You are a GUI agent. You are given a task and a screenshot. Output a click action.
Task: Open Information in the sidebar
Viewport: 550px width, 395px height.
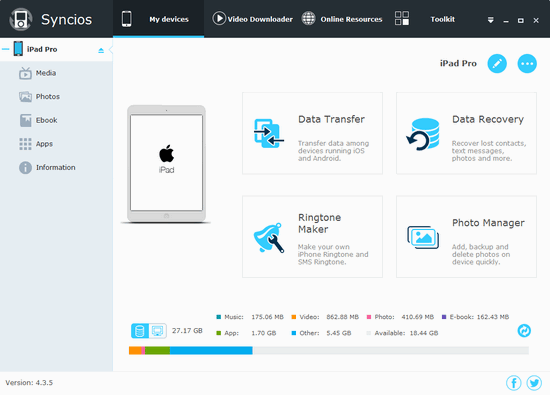[x=55, y=167]
